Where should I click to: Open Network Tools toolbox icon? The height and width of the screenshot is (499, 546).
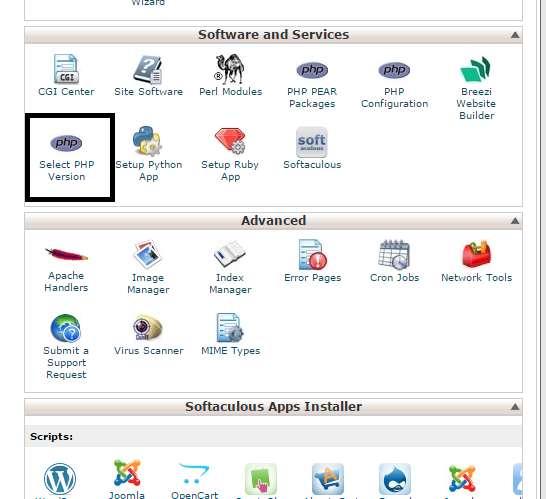(476, 254)
